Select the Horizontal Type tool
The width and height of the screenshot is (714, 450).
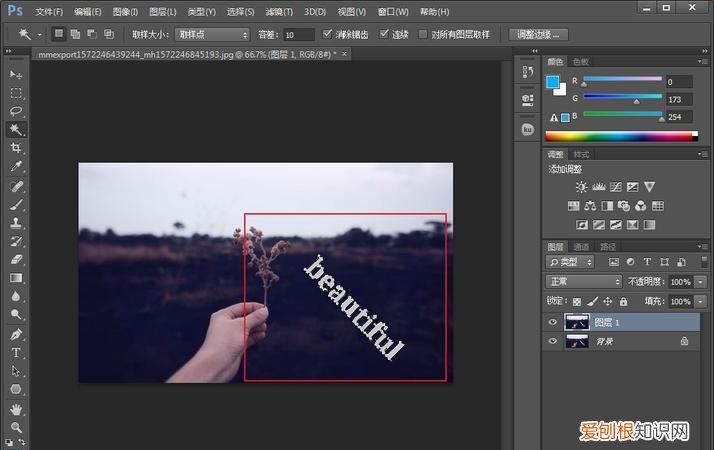[x=16, y=353]
